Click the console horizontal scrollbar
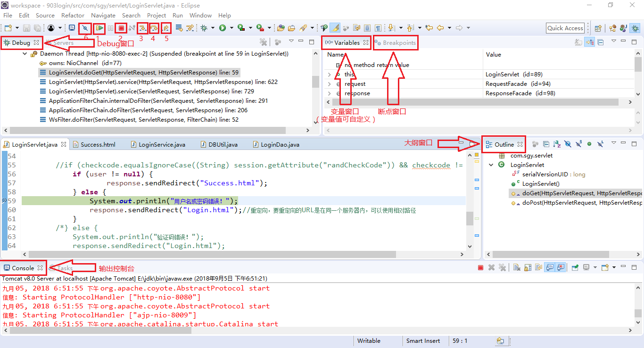This screenshot has height=348, width=644. pyautogui.click(x=99, y=331)
